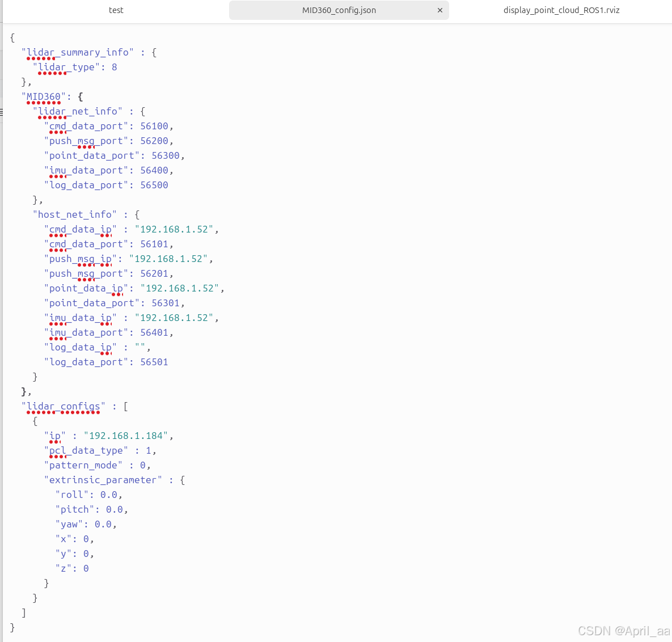Click the "pitch" value 0.0
The image size is (672, 642).
[115, 509]
